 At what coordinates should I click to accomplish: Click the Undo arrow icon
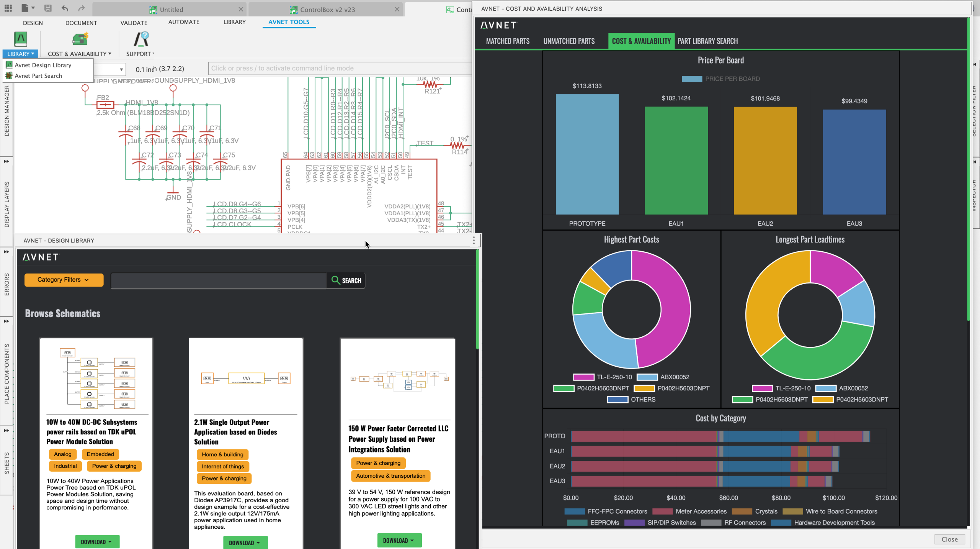65,8
